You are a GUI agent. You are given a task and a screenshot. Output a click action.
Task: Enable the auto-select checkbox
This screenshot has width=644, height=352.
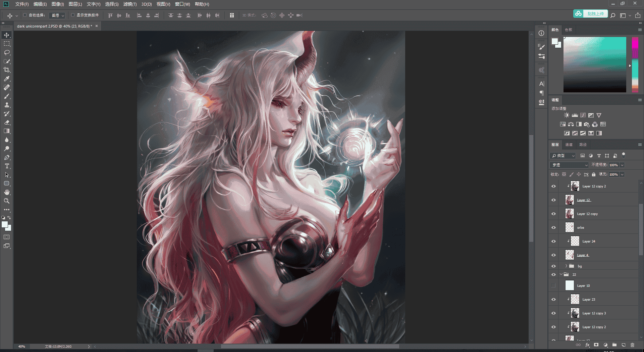(x=25, y=15)
